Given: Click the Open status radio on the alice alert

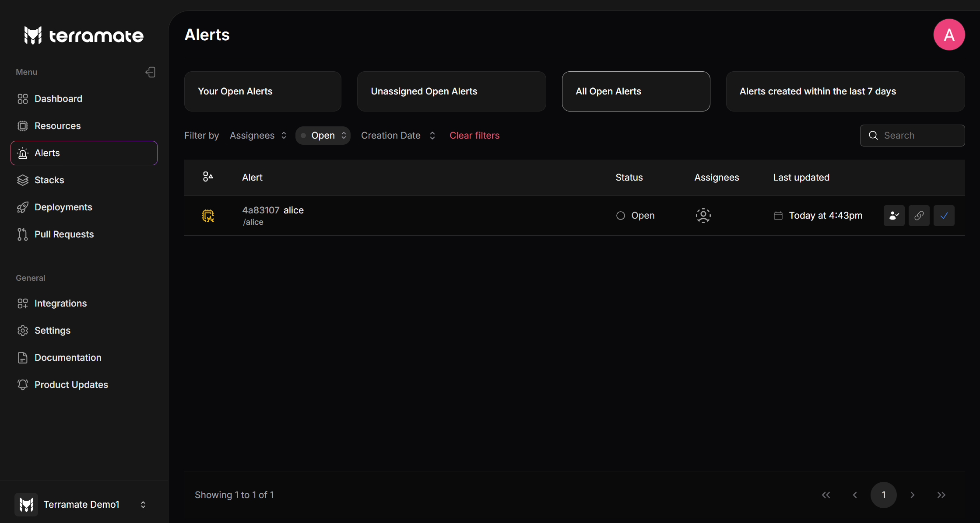Looking at the screenshot, I should (x=620, y=216).
